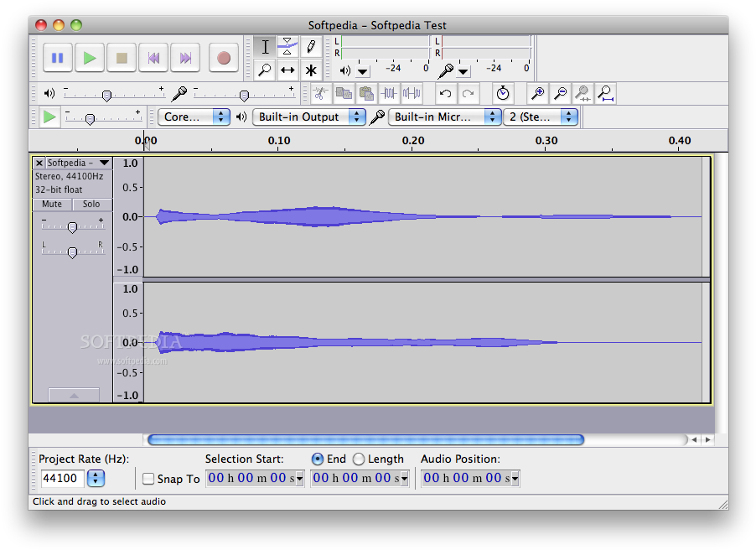Open the Built-in Output device dropdown
756x550 pixels.
(x=308, y=117)
